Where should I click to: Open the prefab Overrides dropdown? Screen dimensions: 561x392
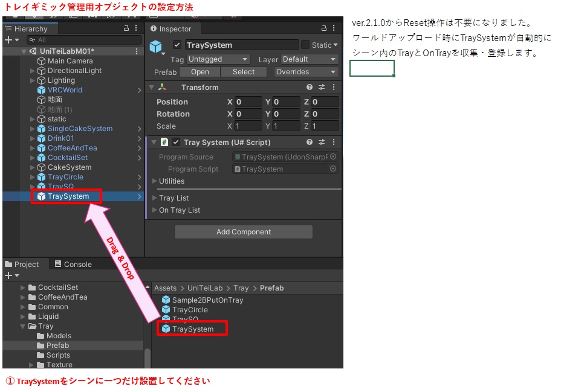306,72
